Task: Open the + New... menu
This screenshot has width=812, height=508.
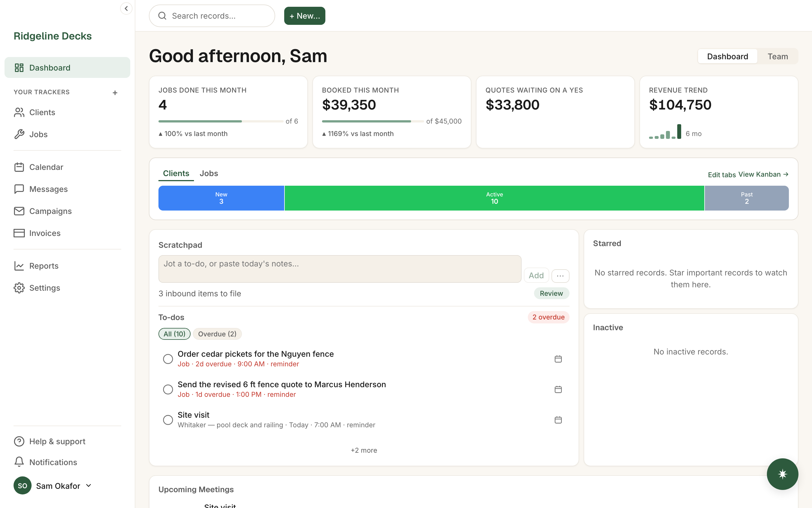Action: point(305,16)
